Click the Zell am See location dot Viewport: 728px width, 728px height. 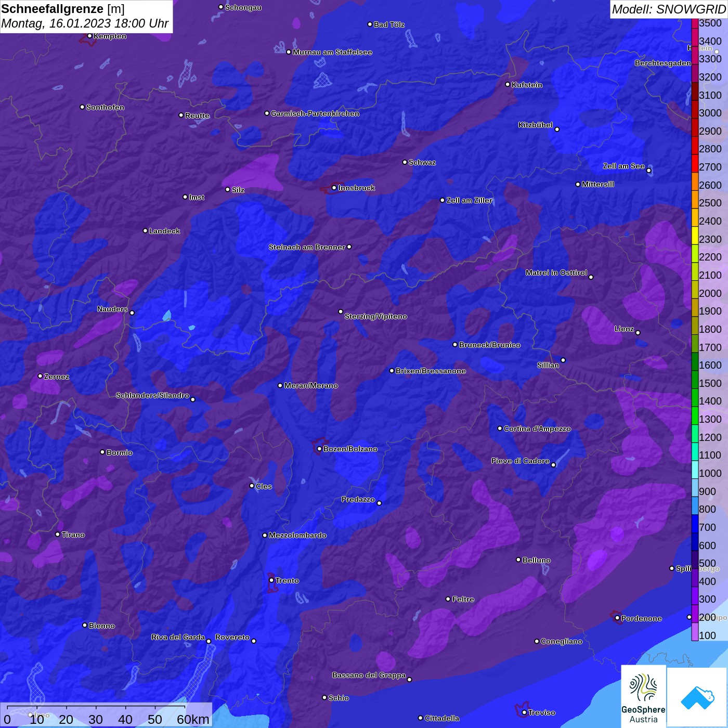pyautogui.click(x=648, y=170)
